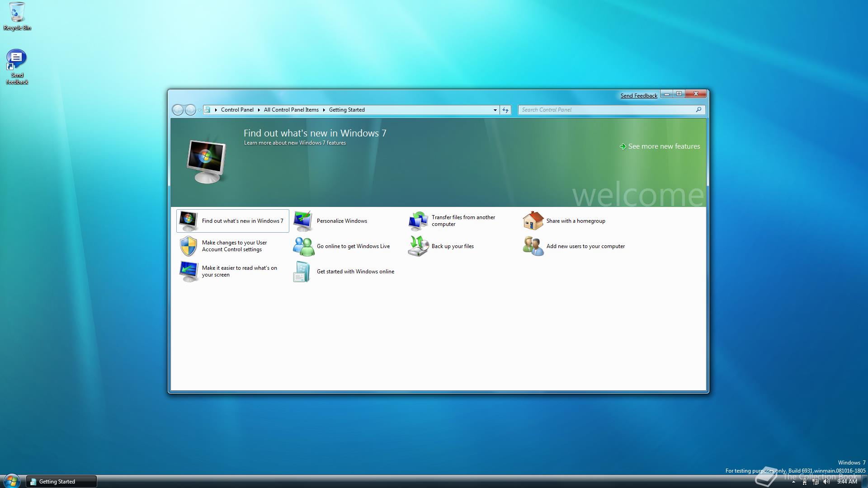Click the Back navigation button
Viewport: 868px width, 488px height.
point(178,110)
